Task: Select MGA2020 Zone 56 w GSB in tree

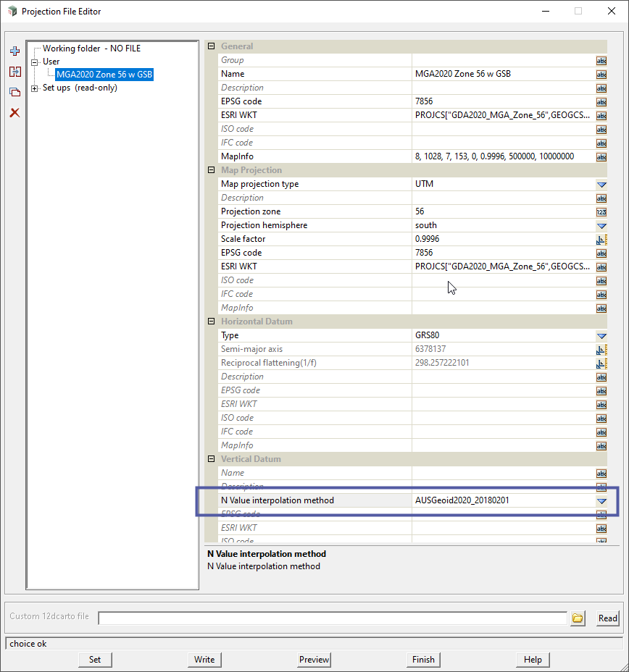Action: 104,75
